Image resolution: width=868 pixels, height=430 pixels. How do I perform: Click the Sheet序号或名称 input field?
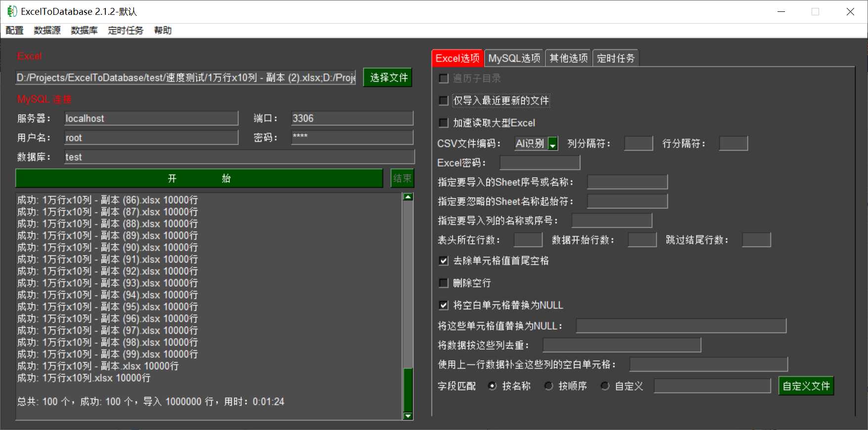(x=627, y=182)
